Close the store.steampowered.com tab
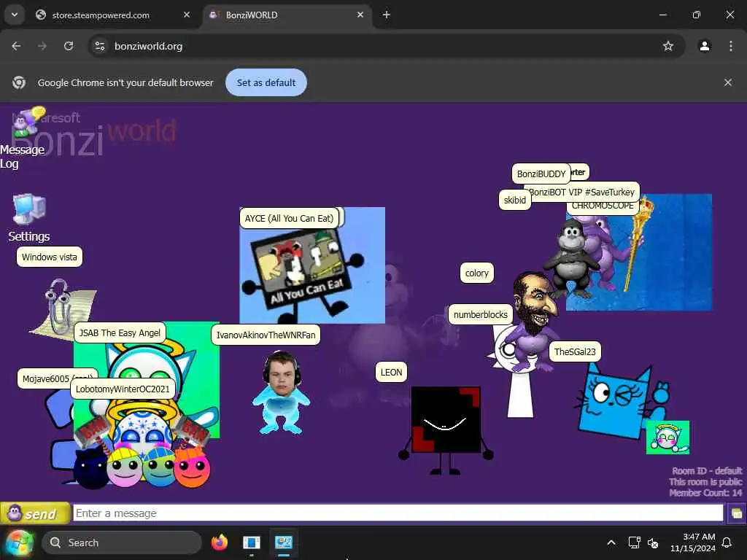747x560 pixels. click(x=187, y=15)
